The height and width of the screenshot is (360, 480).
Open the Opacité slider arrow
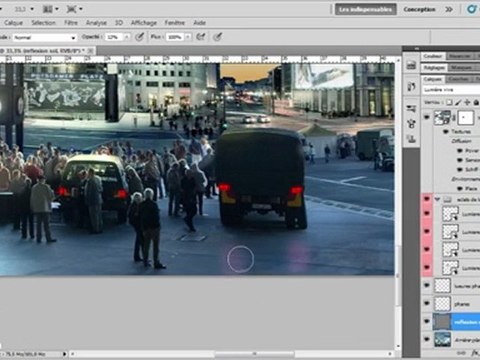[x=127, y=37]
